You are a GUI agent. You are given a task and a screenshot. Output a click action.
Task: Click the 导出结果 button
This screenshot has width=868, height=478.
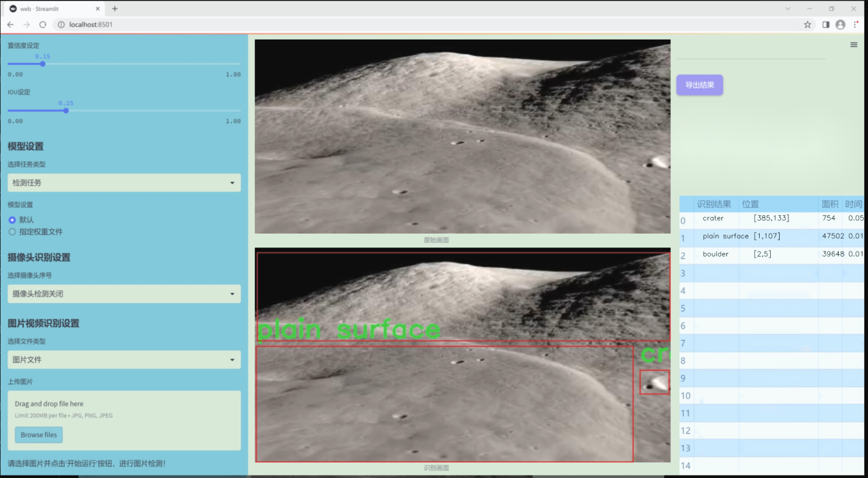tap(700, 85)
